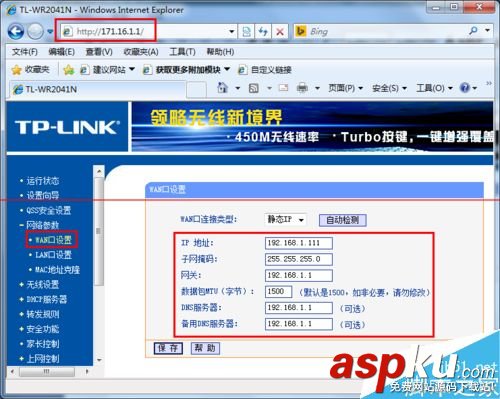Click sidebar horizontal scrollbar right arrow
This screenshot has height=399, width=500.
coord(87,371)
